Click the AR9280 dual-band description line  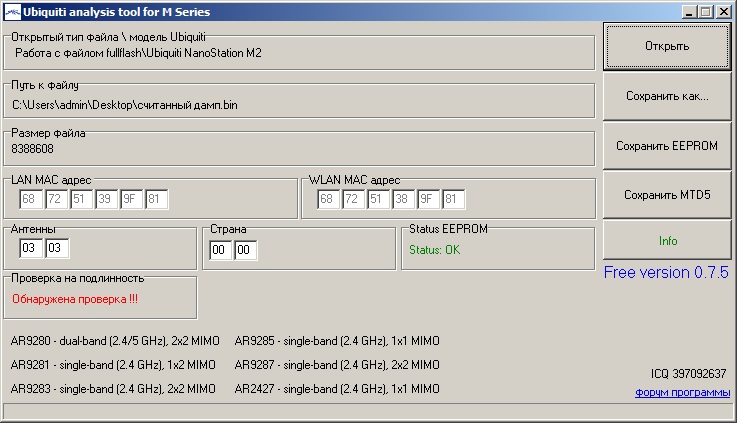pyautogui.click(x=115, y=341)
